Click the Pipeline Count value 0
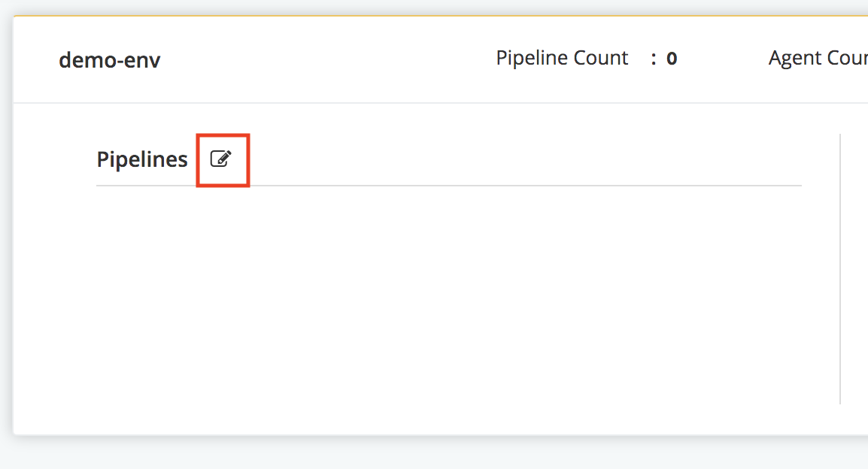The width and height of the screenshot is (868, 469). (672, 59)
